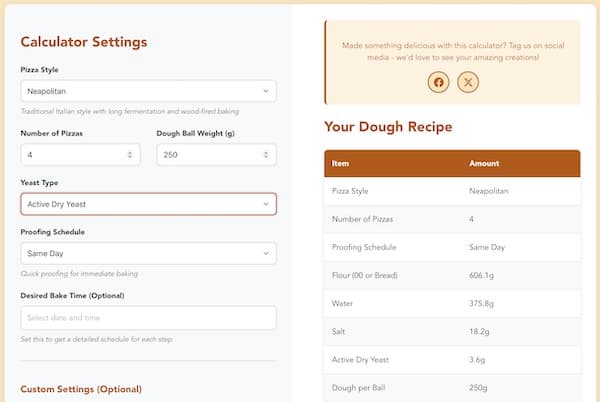Open the Yeast Type dropdown
Viewport: 600px width, 402px height.
(148, 204)
